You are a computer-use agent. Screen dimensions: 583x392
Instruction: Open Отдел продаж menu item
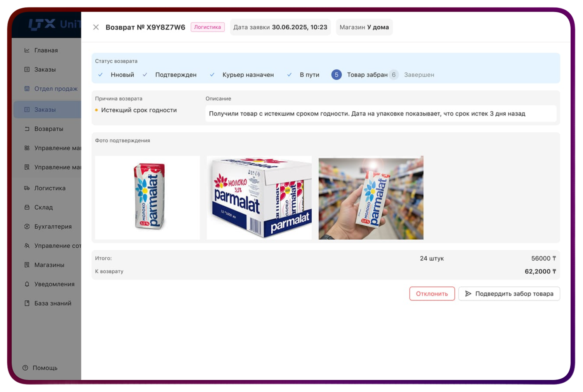pos(56,89)
